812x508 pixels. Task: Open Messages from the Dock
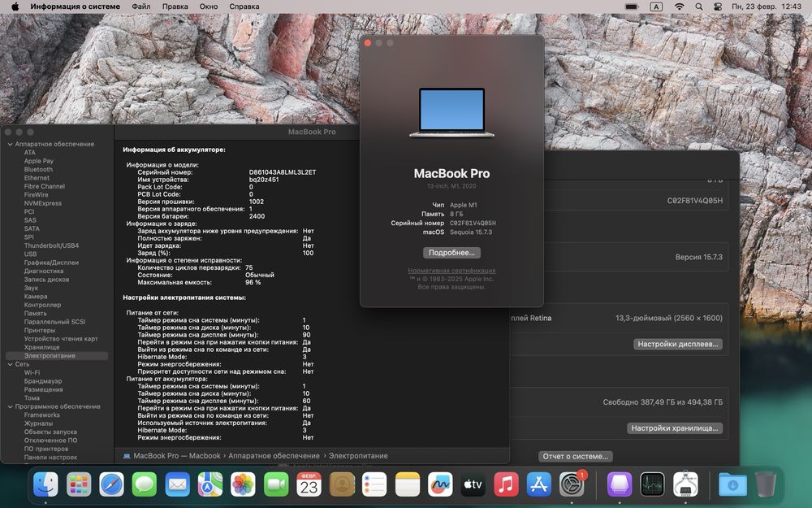click(145, 484)
